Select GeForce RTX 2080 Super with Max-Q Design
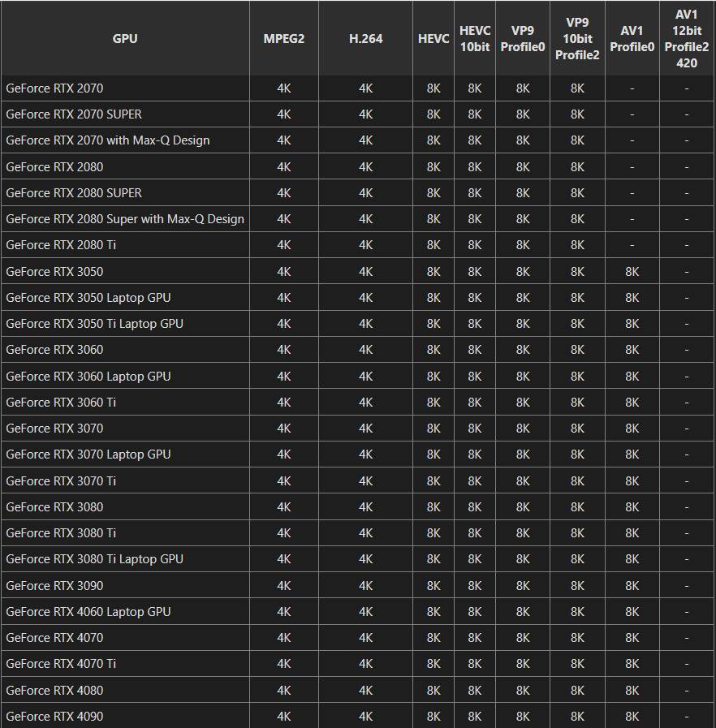Screen dimensions: 716x728 tap(125, 218)
